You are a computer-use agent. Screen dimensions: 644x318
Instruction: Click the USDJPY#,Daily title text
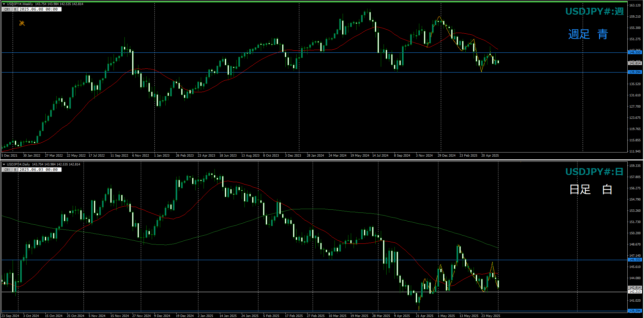tap(18, 164)
